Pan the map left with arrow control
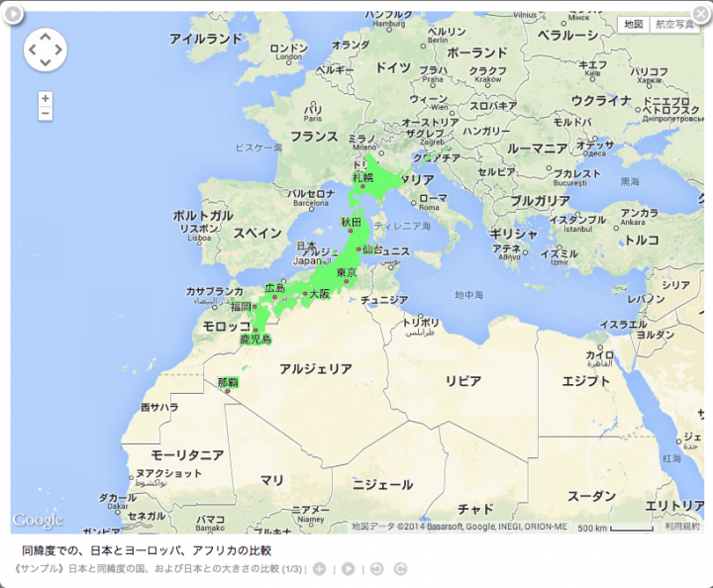The width and height of the screenshot is (713, 588). 33,49
